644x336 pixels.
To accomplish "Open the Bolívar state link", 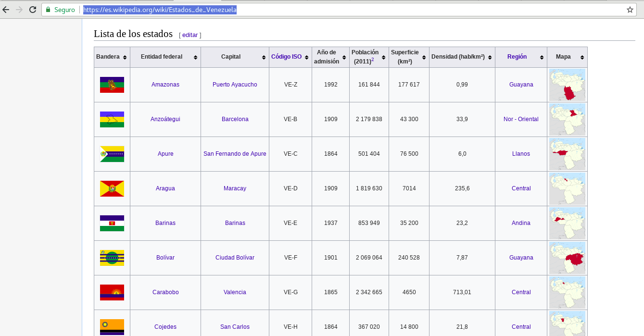I will 165,258.
